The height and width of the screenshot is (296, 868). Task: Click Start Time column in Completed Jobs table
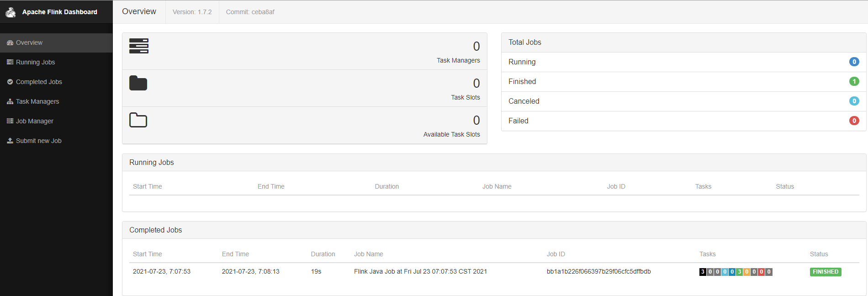point(148,254)
